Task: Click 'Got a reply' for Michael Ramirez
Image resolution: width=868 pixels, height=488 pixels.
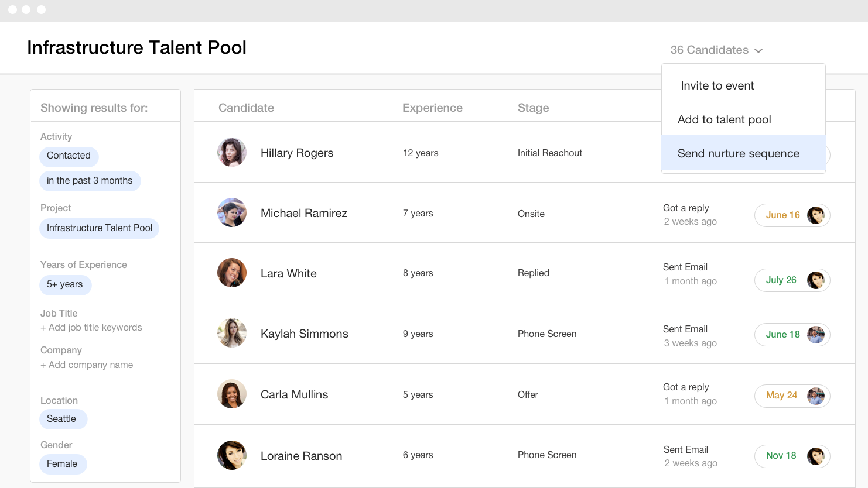Action: point(686,208)
